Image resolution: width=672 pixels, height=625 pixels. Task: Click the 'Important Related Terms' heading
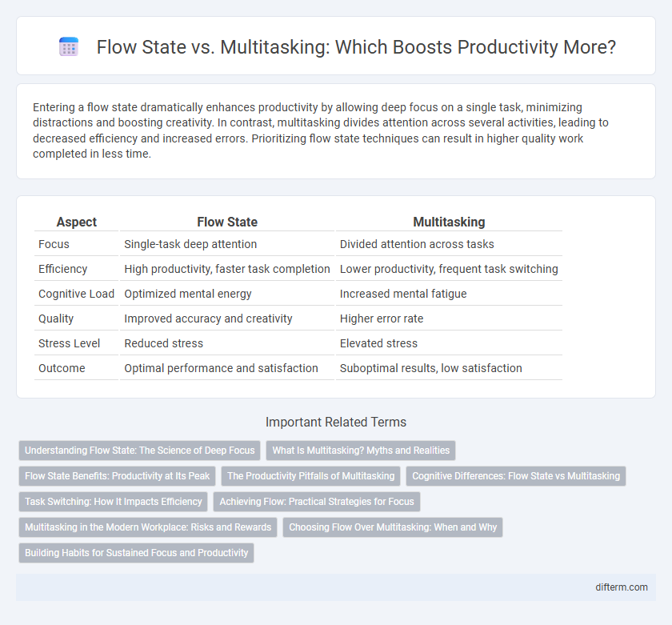pyautogui.click(x=335, y=423)
